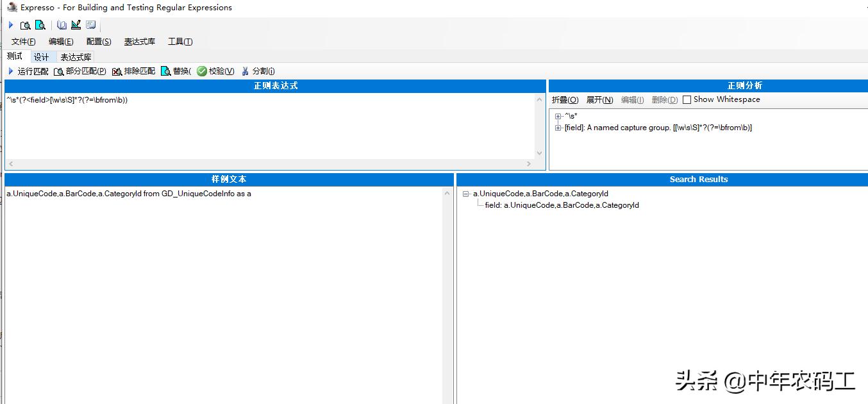Click the 分割 split scissors icon
The height and width of the screenshot is (404, 868).
tap(244, 71)
